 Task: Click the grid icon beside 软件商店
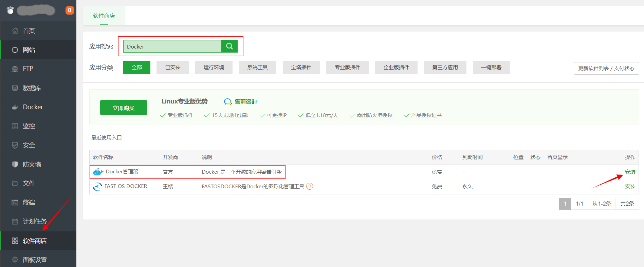15,241
